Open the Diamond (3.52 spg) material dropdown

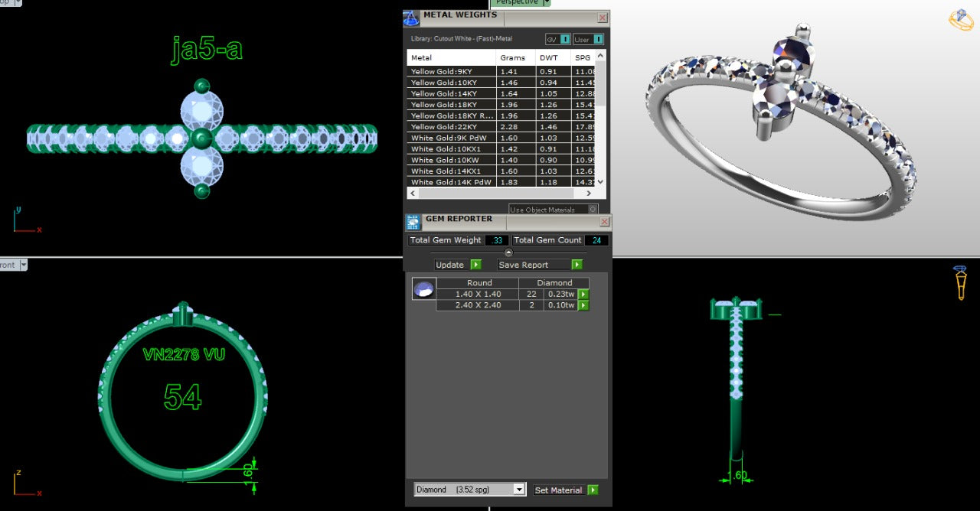tap(470, 490)
